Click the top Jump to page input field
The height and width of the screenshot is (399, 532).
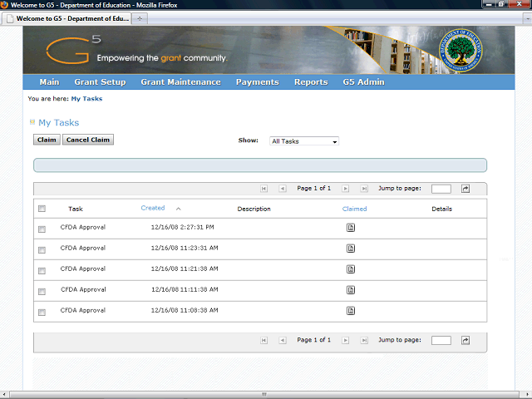point(441,189)
